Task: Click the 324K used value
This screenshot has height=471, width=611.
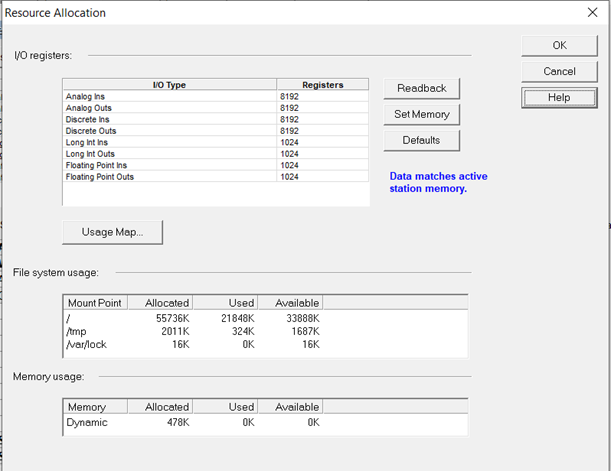Action: tap(243, 332)
